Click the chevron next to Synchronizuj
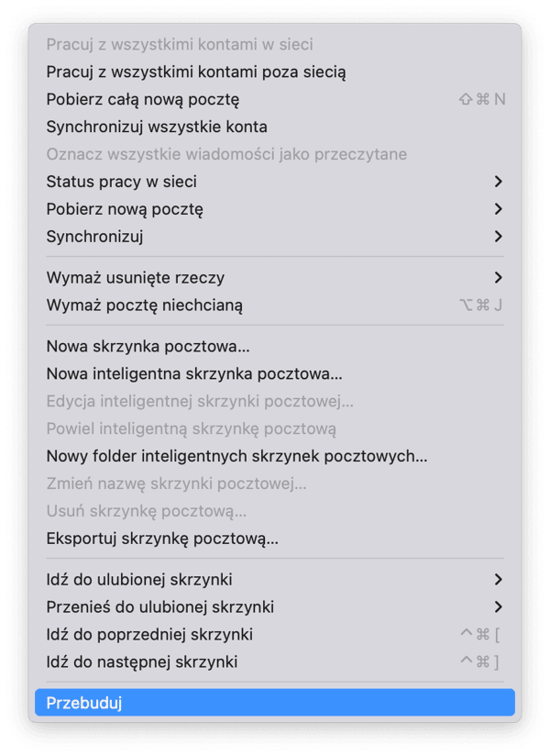Viewport: 550px width, 756px height. pyautogui.click(x=499, y=237)
